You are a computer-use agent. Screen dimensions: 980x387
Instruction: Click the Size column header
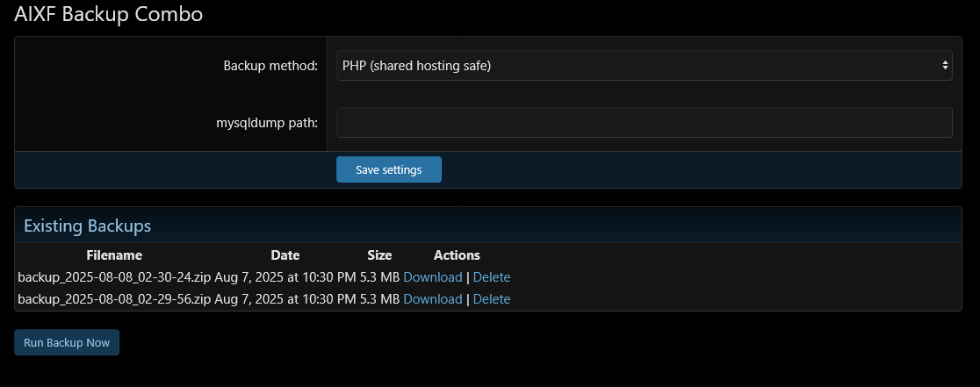(x=379, y=255)
